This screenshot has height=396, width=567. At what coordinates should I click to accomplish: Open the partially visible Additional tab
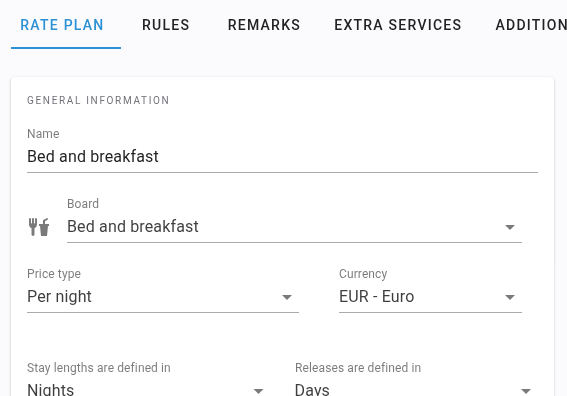pyautogui.click(x=531, y=25)
